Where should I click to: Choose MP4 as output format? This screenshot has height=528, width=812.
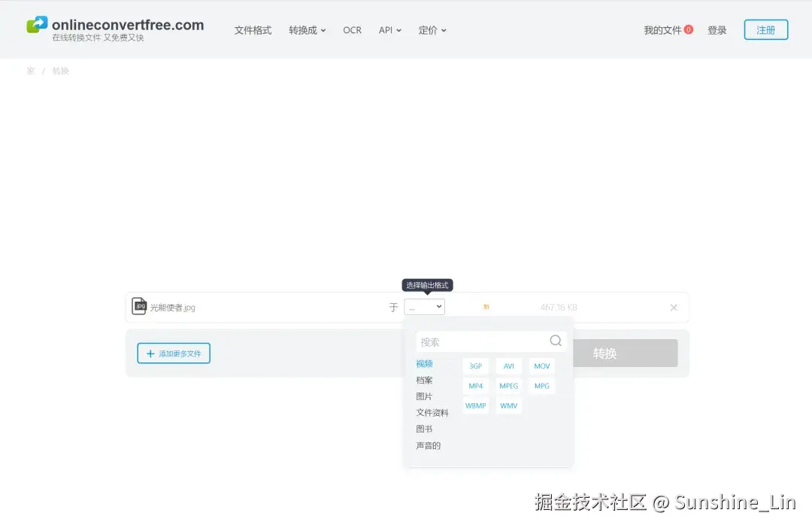[x=475, y=385]
